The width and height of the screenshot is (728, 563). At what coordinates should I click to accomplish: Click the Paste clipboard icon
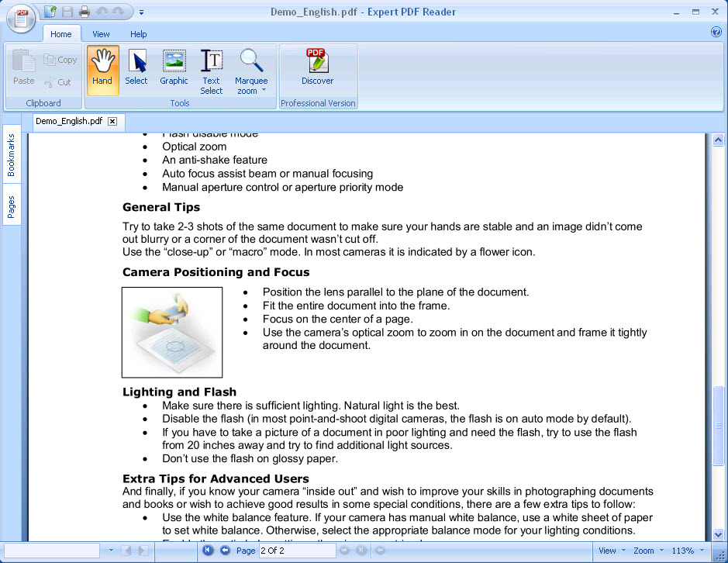click(24, 67)
